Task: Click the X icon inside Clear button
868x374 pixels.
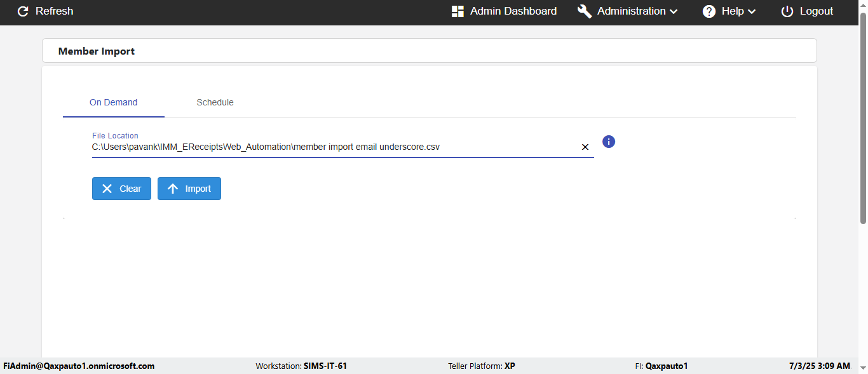Action: (107, 189)
